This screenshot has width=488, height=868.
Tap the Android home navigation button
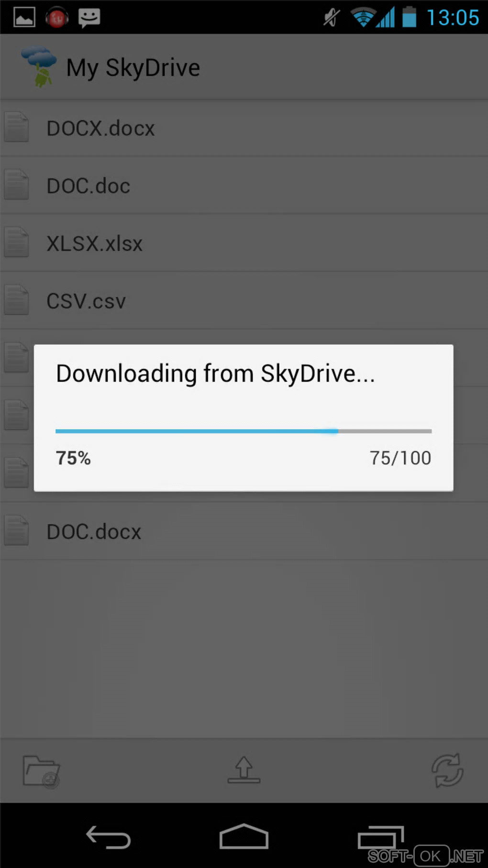coord(244,836)
